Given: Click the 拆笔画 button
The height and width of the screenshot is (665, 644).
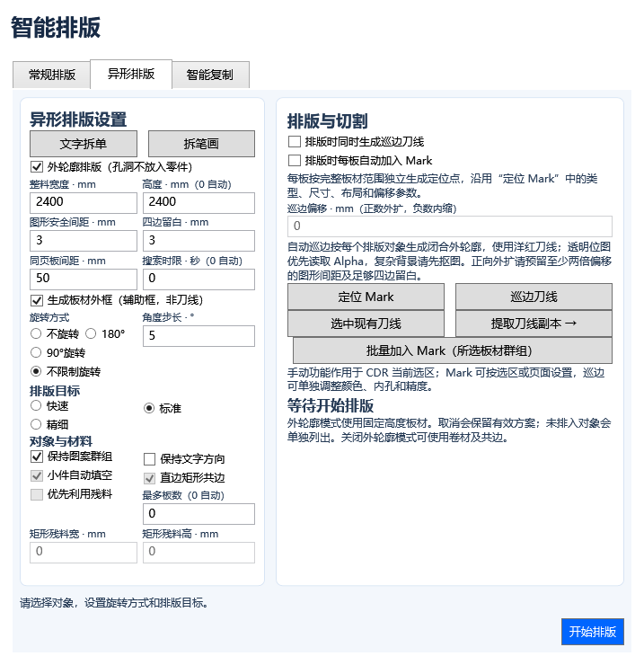Looking at the screenshot, I should 201,144.
